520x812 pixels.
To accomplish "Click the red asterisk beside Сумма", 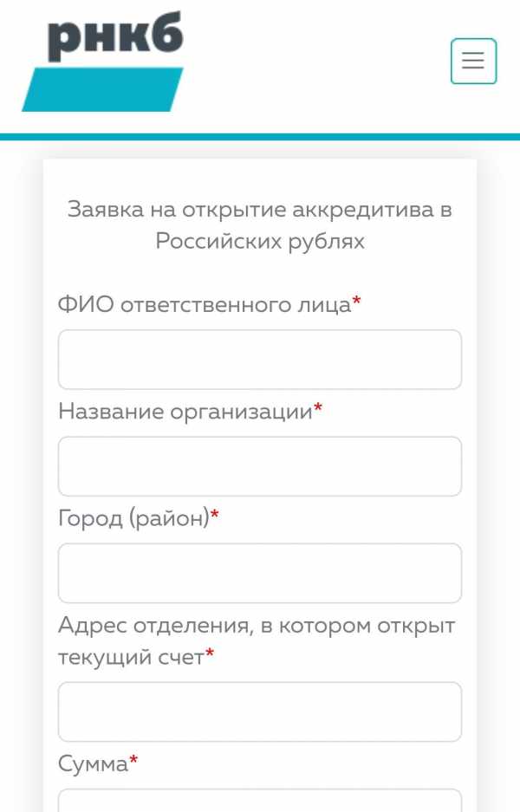I will [x=133, y=762].
